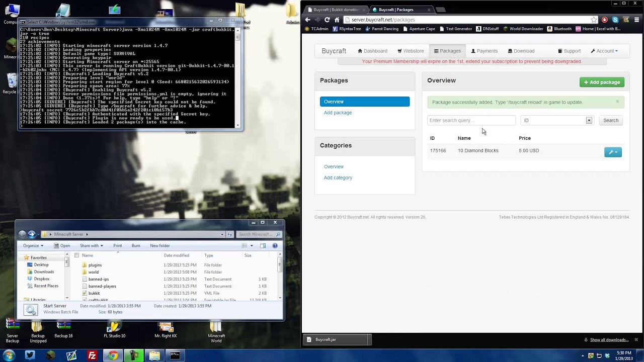
Task: Open Buycraft.jar download options arrow
Action: pos(369,339)
